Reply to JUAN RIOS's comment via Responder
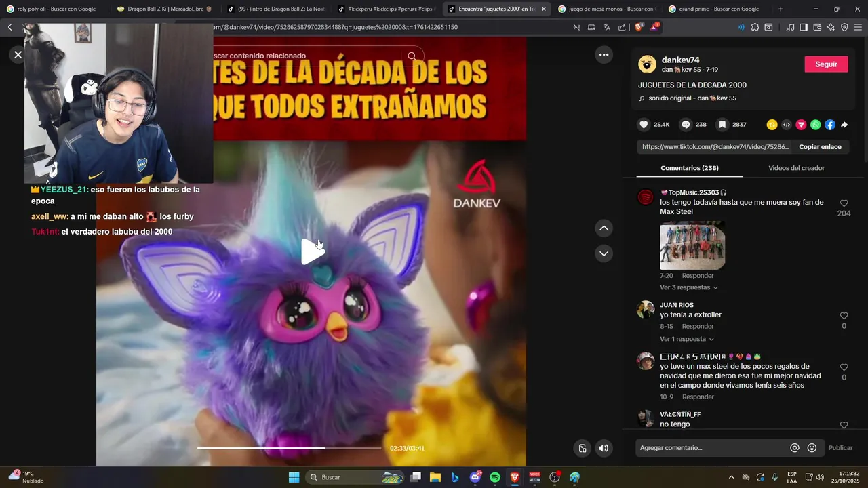The height and width of the screenshot is (488, 868). point(698,327)
